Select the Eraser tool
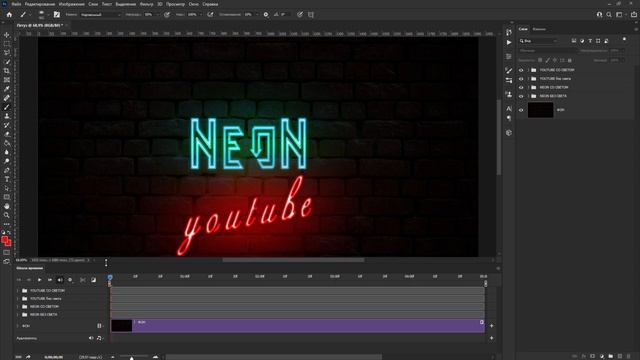Screen dimensions: 640x360 pos(7,134)
